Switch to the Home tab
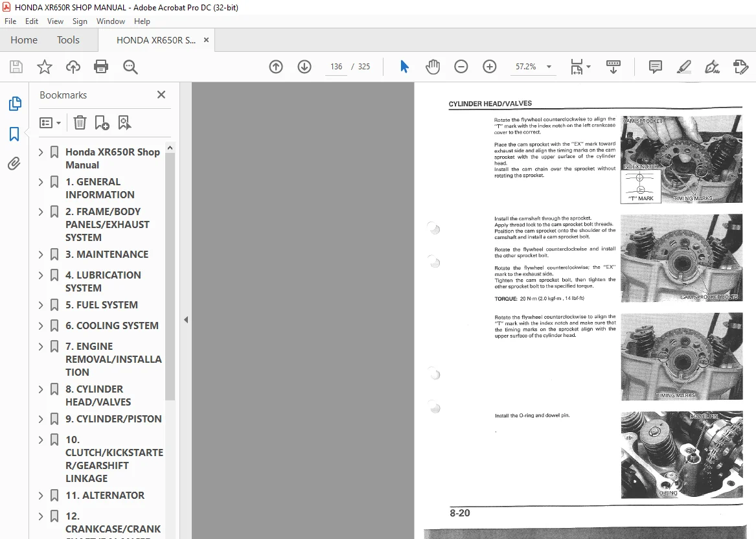Image resolution: width=756 pixels, height=539 pixels. (x=23, y=40)
